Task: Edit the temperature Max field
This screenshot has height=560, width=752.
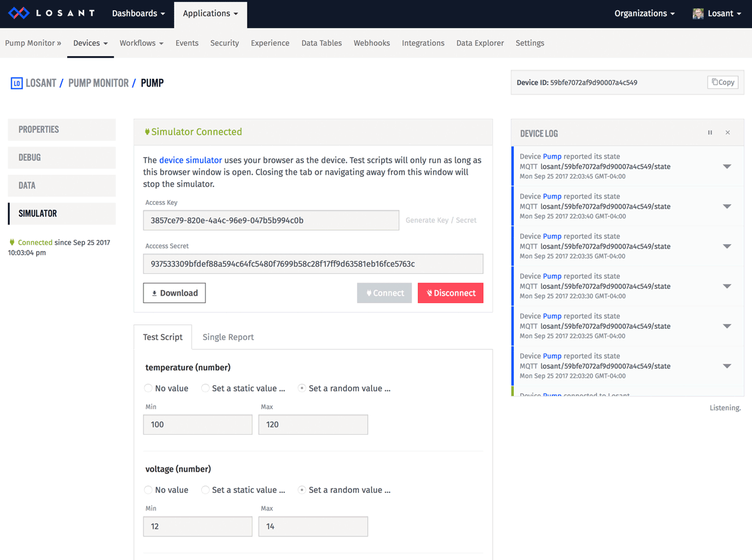Action: click(x=313, y=425)
